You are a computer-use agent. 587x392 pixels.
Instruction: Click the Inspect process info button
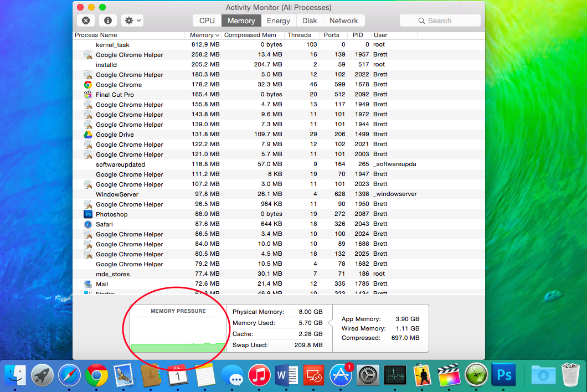tap(108, 20)
